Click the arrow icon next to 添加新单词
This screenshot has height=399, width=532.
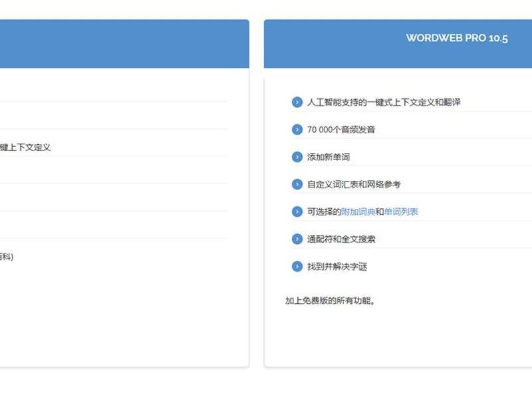297,157
